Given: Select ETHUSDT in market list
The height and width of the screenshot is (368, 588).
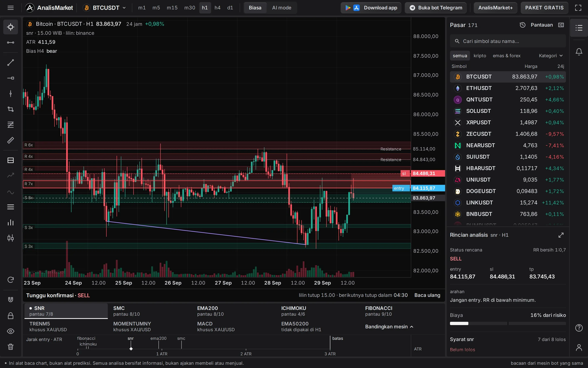Looking at the screenshot, I should click(x=508, y=88).
